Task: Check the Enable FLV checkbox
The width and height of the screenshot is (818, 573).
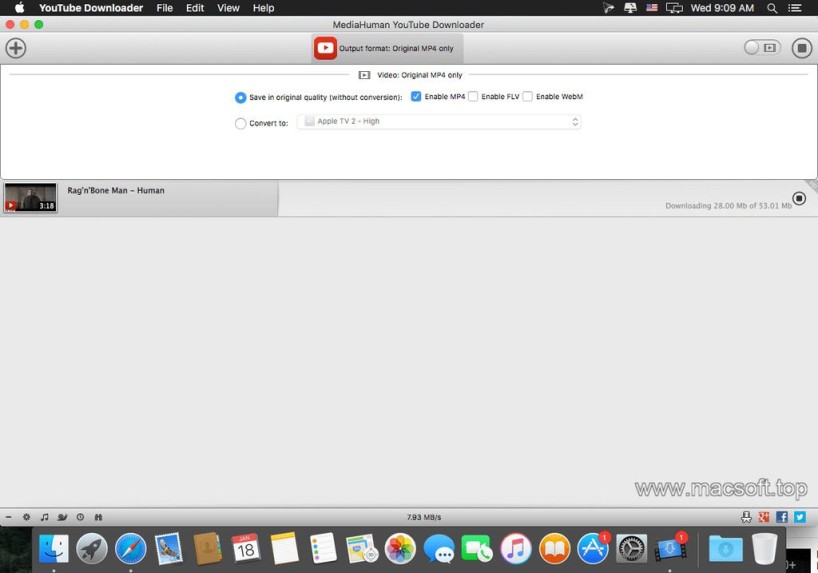Action: [473, 97]
